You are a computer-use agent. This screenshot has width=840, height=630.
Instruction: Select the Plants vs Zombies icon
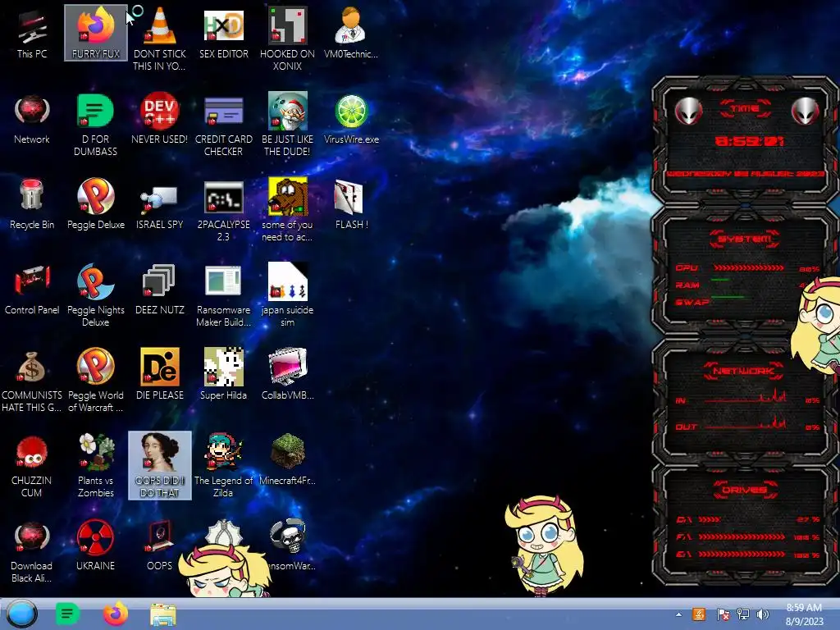(95, 466)
